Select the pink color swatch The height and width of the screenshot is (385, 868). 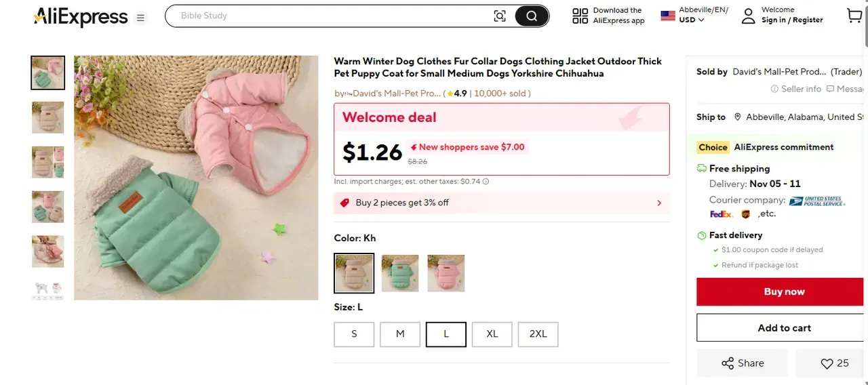pos(446,273)
